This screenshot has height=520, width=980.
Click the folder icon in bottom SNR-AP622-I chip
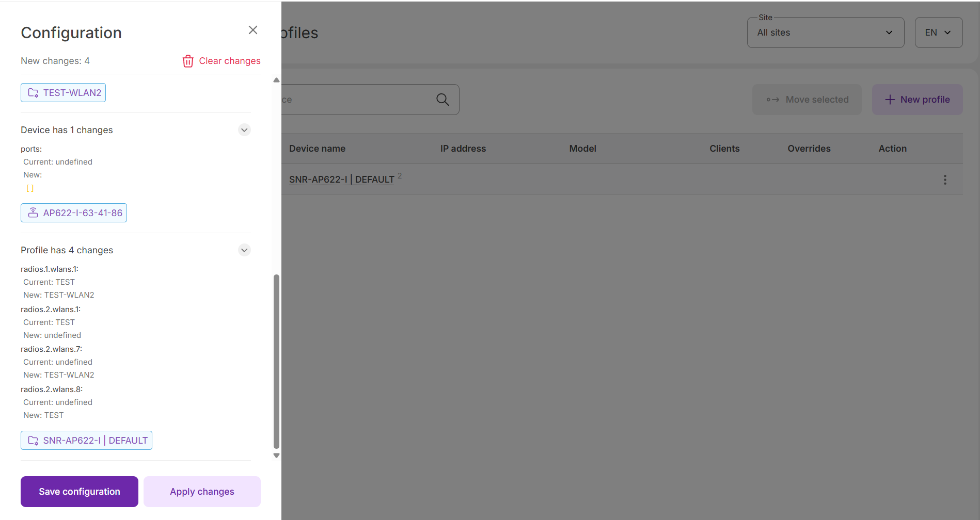point(33,441)
